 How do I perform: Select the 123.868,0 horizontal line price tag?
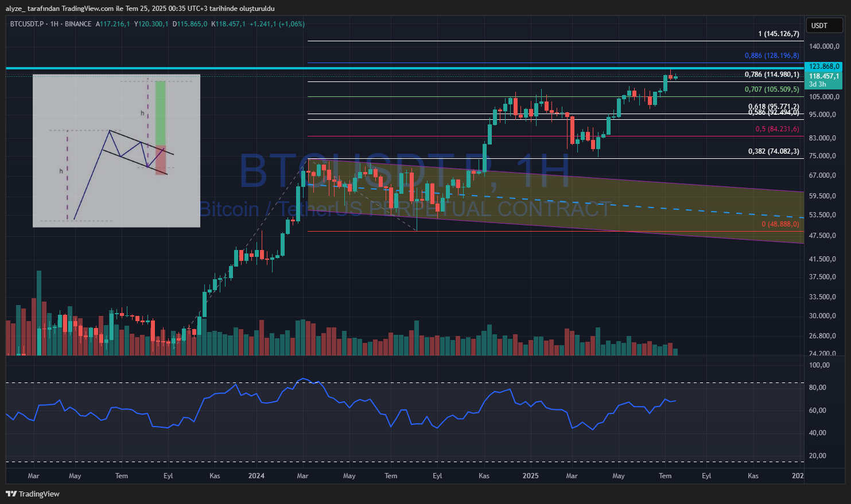tap(823, 67)
